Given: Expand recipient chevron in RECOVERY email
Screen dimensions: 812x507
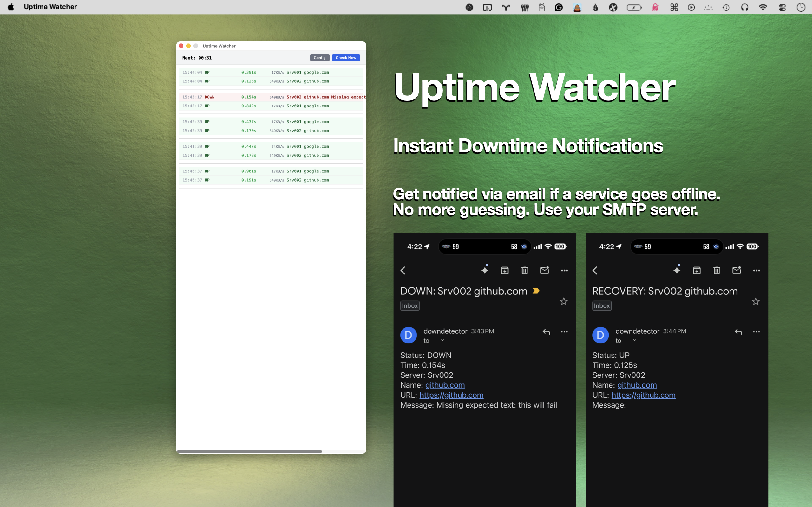Looking at the screenshot, I should pos(634,340).
